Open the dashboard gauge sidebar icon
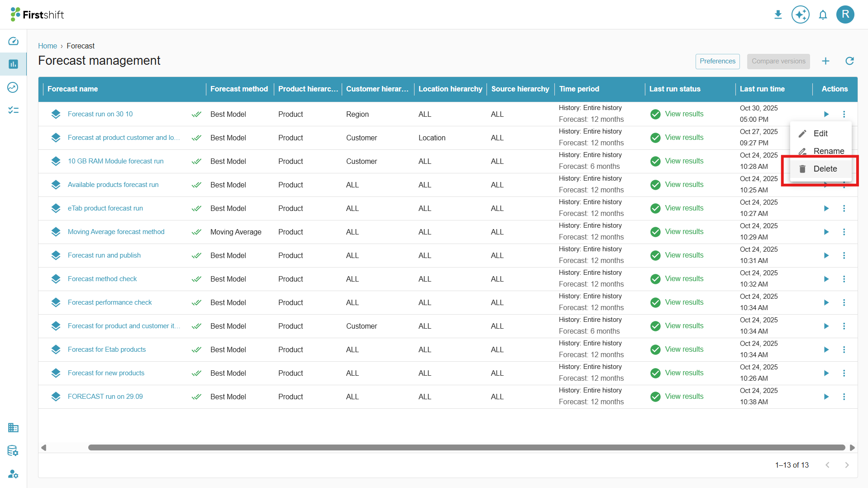868x488 pixels. pyautogui.click(x=13, y=41)
